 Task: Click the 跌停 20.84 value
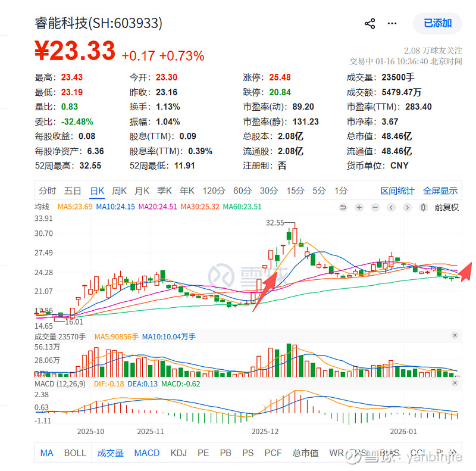coord(280,92)
